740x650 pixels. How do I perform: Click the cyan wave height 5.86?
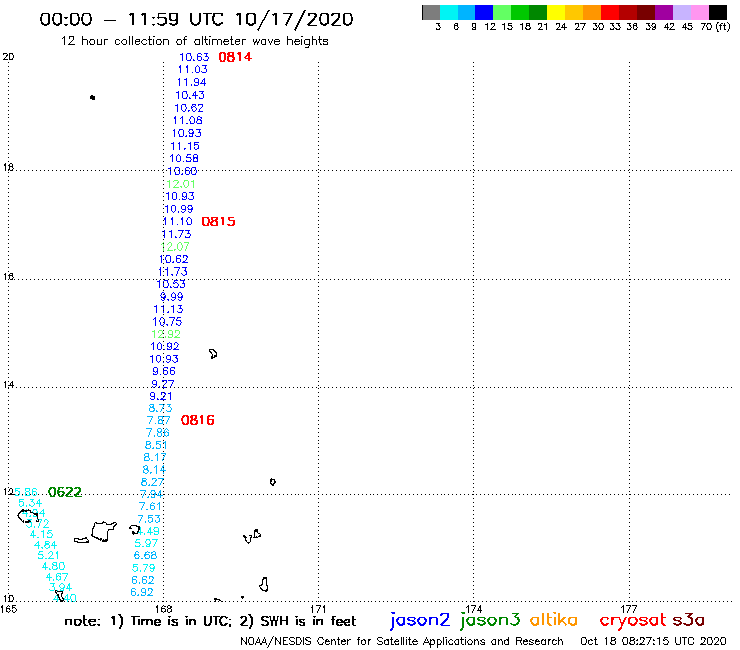point(25,492)
